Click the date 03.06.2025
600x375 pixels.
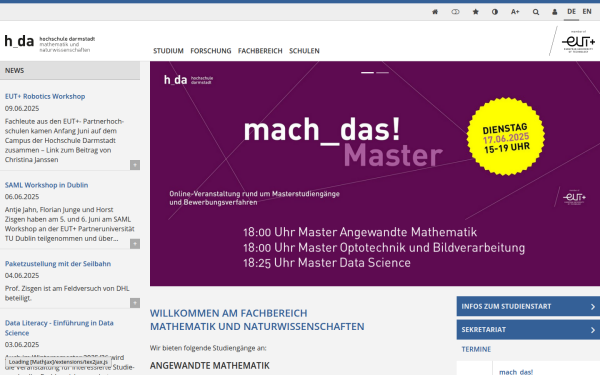pyautogui.click(x=22, y=344)
